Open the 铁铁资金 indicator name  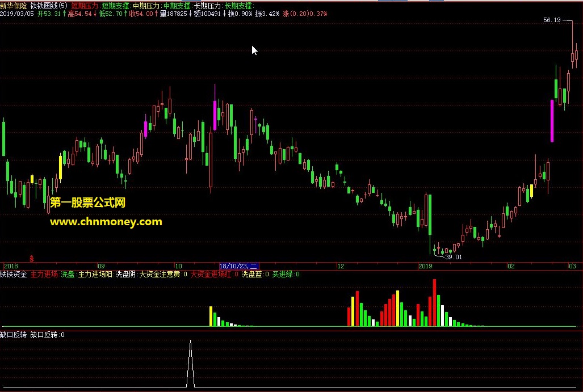point(14,274)
